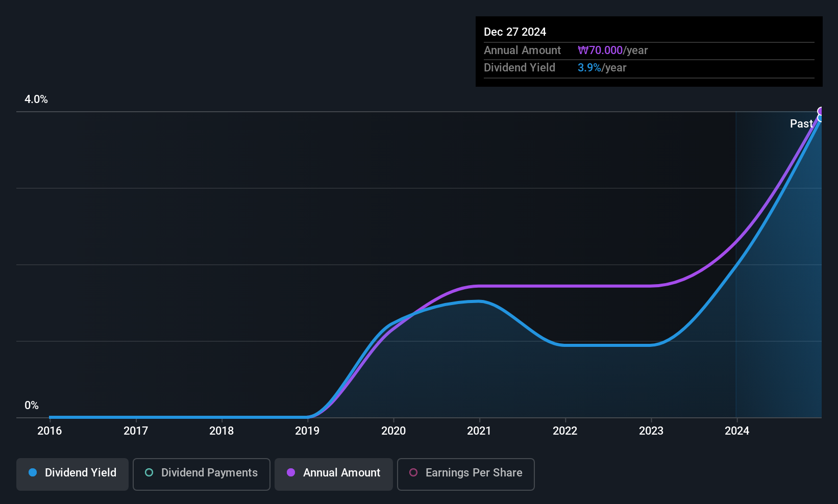838x504 pixels.
Task: Click the 2024 x-axis label
Action: (737, 431)
